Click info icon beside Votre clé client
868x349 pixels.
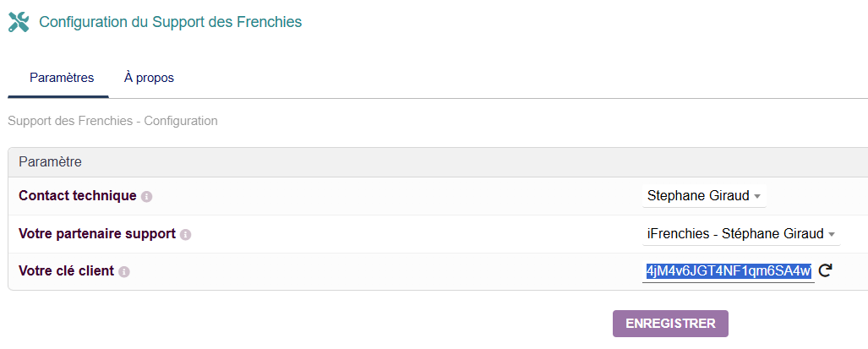124,272
